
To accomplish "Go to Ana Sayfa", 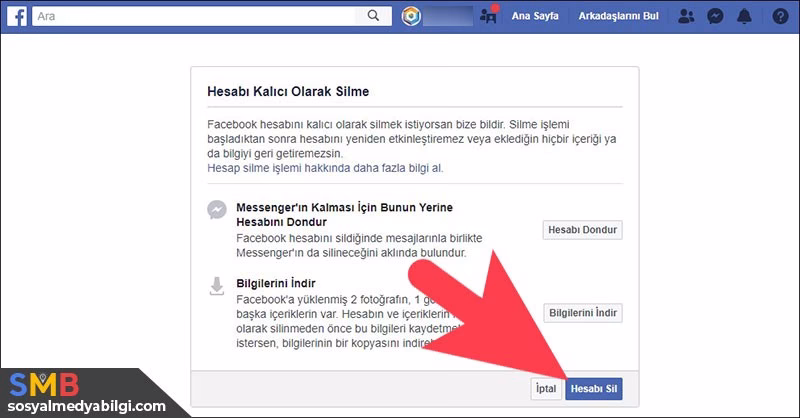I will [535, 16].
